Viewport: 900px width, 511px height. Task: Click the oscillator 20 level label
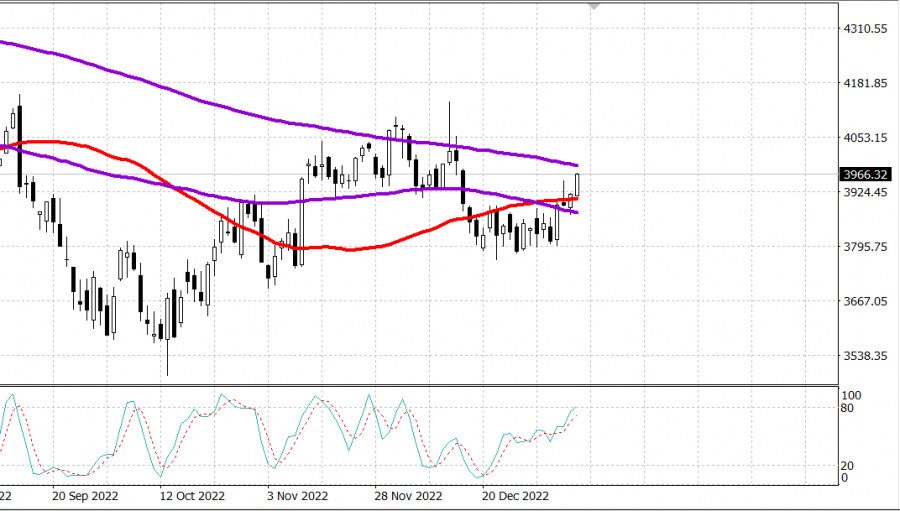point(848,465)
